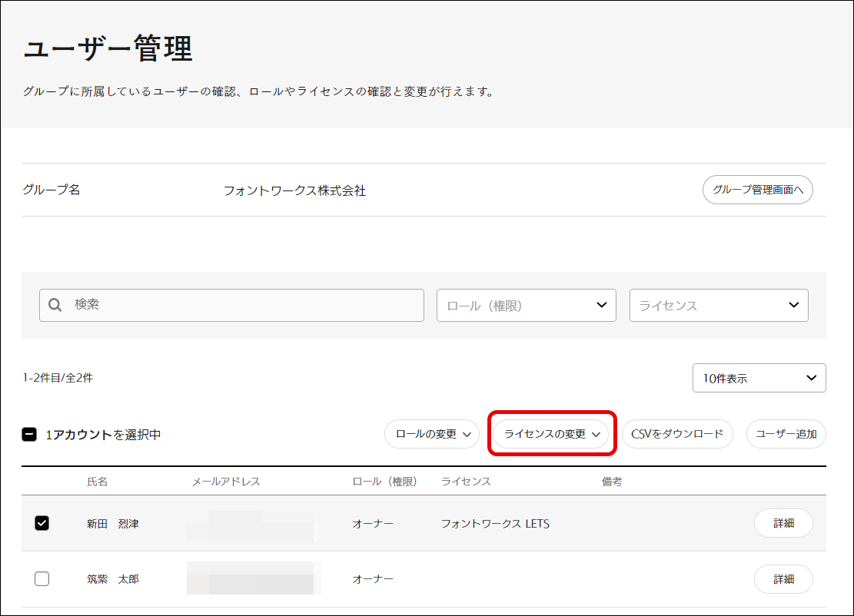This screenshot has height=616, width=854.
Task: Open the ライセンスの変更 menu
Action: pos(550,434)
